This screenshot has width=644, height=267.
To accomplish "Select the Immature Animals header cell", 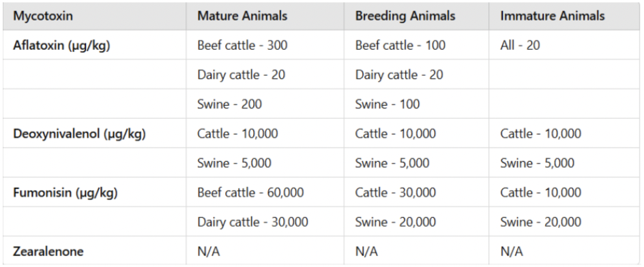I will pos(553,16).
